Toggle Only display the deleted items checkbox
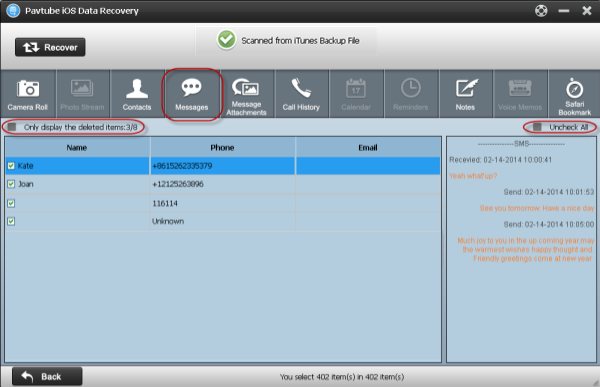Image resolution: width=600 pixels, height=387 pixels. 12,127
